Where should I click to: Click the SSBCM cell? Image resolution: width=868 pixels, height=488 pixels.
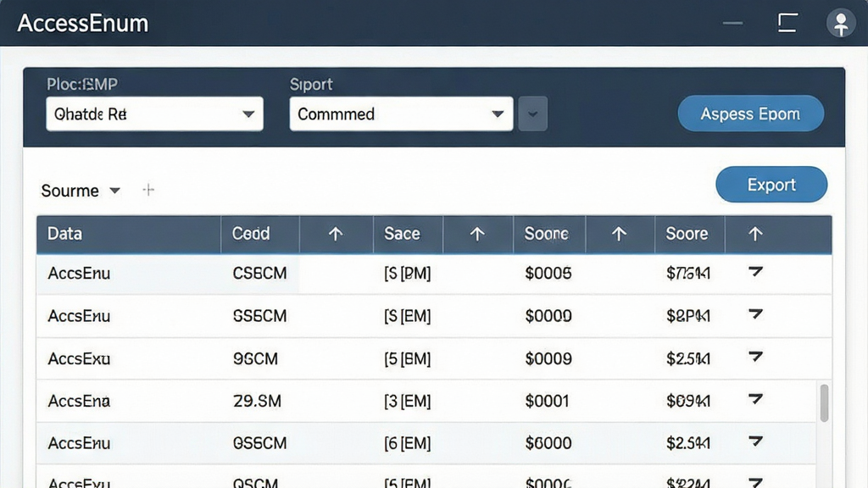[x=259, y=316]
